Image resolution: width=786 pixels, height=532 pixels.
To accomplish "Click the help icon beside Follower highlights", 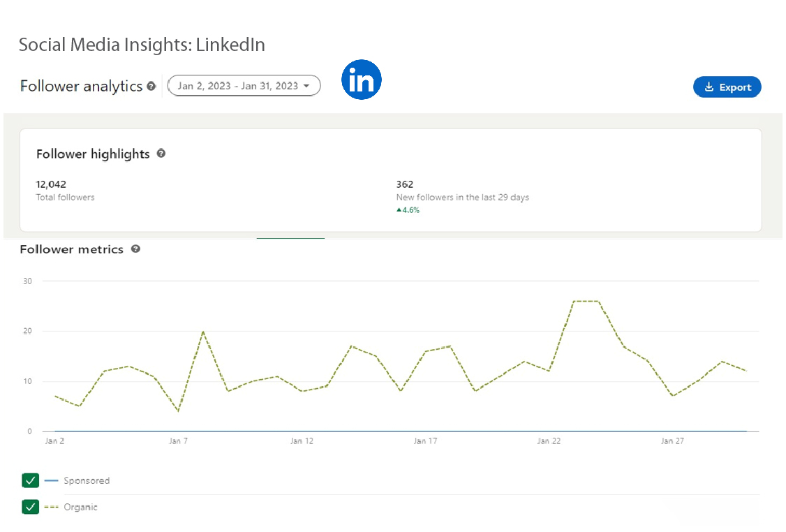I will (161, 154).
